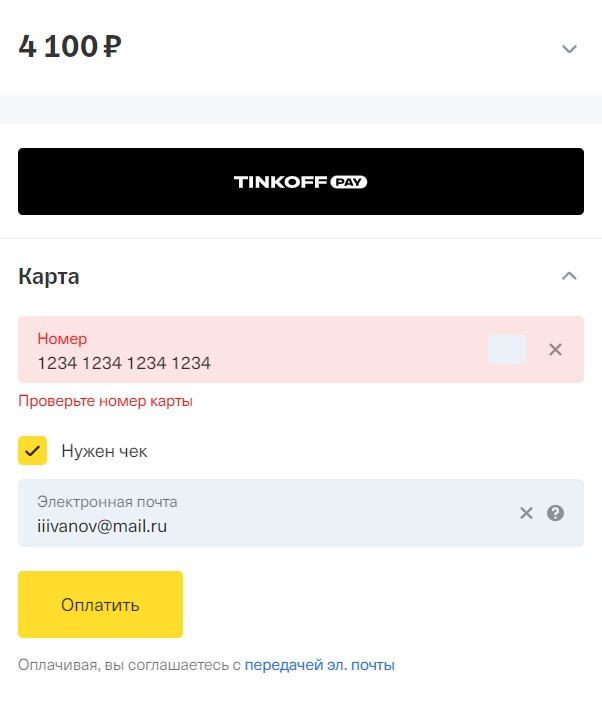The image size is (602, 702).
Task: Click the 'Электронная почта' field label
Action: (107, 502)
